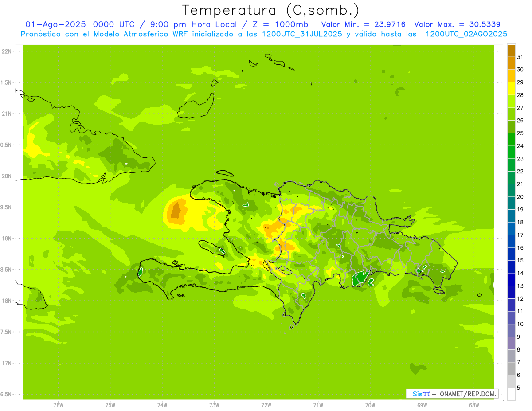Click the "Valor Min. = 23.9716" text

pyautogui.click(x=363, y=24)
